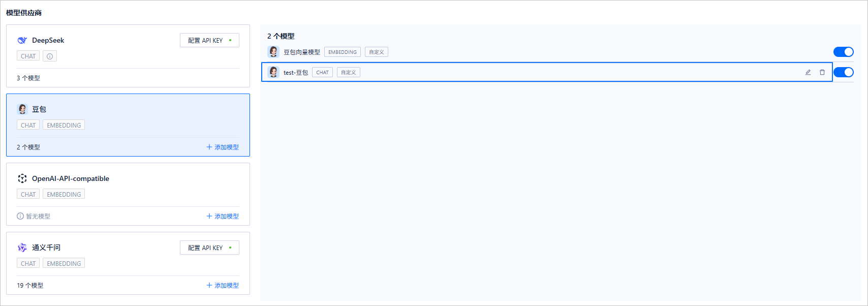Click the 通义千问 logo icon
Image resolution: width=868 pixels, height=306 pixels.
(22, 248)
